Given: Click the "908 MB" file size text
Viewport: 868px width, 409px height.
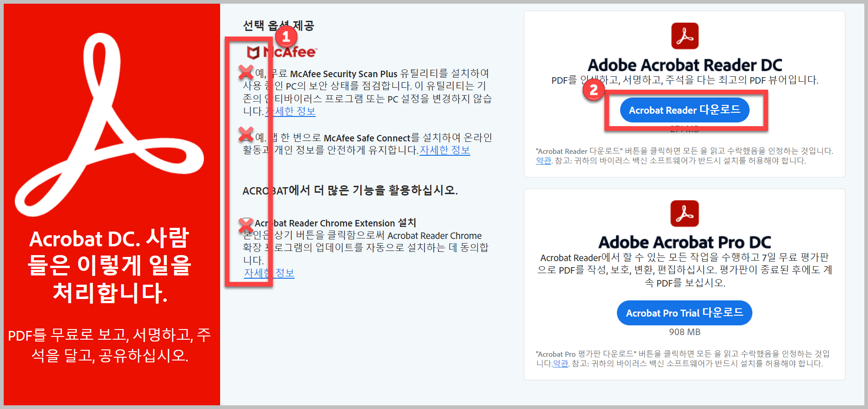Looking at the screenshot, I should coord(684,332).
